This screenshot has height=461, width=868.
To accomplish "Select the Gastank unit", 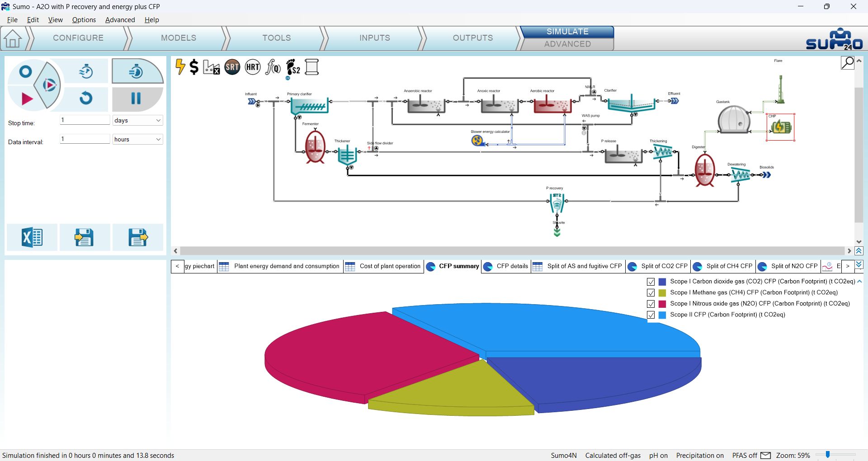I will (x=734, y=119).
